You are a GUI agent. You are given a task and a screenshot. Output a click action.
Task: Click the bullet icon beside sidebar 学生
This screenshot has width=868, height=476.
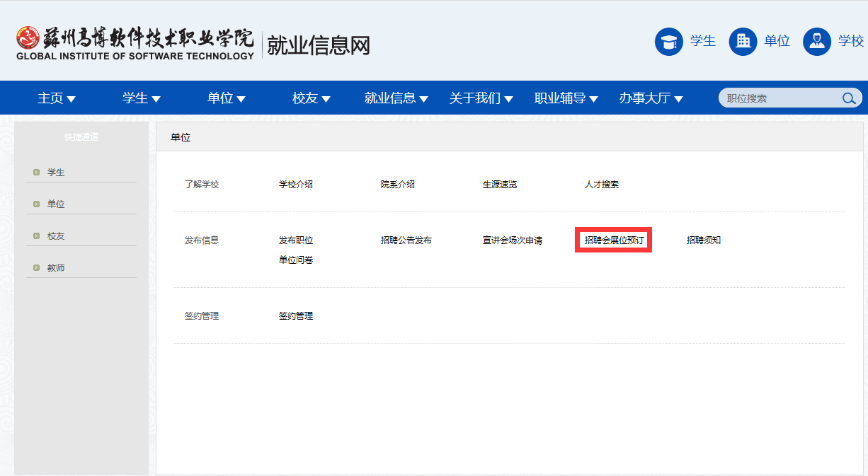click(x=36, y=173)
